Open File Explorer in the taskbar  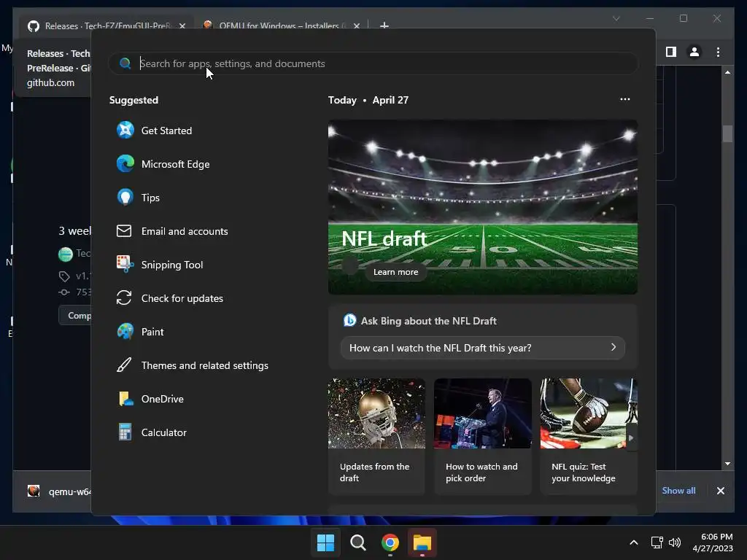[x=422, y=542]
